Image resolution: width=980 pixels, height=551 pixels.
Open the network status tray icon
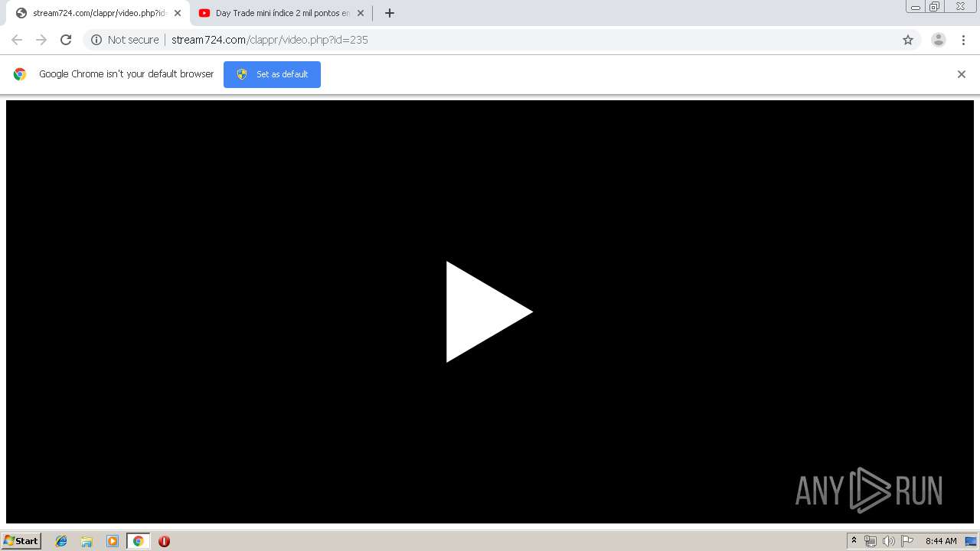pyautogui.click(x=871, y=541)
